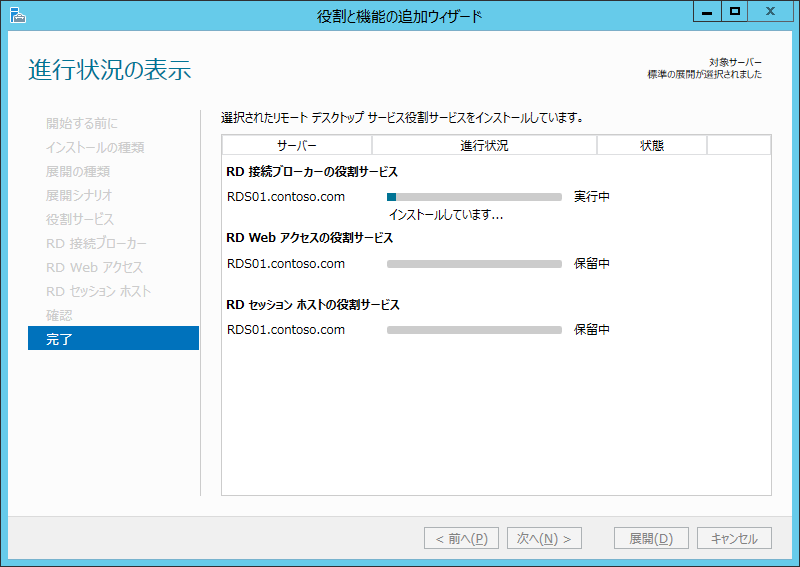Go to RD 接続ブローカー step
The image size is (800, 567).
(96, 243)
